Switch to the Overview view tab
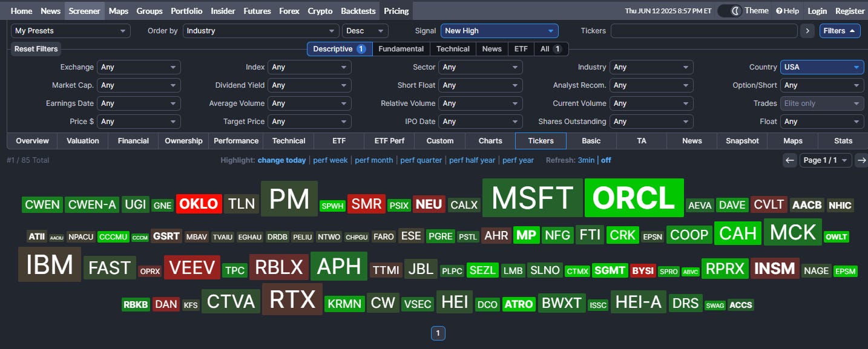The width and height of the screenshot is (868, 349). coord(32,141)
